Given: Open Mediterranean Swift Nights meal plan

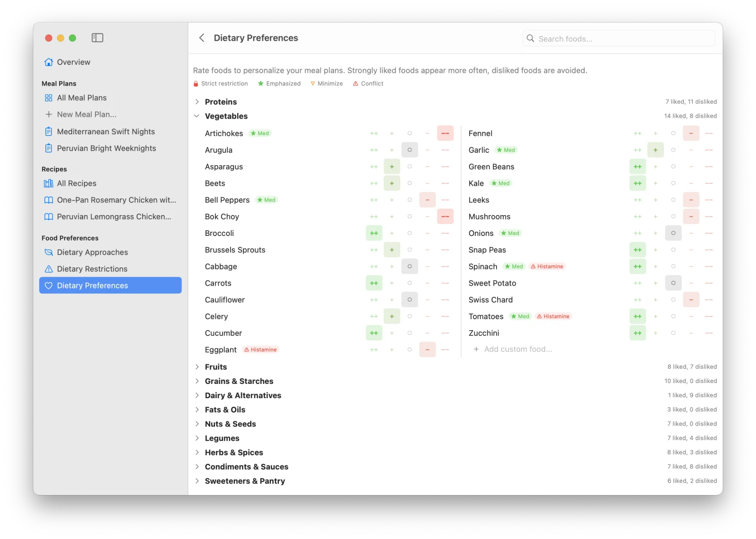Looking at the screenshot, I should click(x=111, y=131).
